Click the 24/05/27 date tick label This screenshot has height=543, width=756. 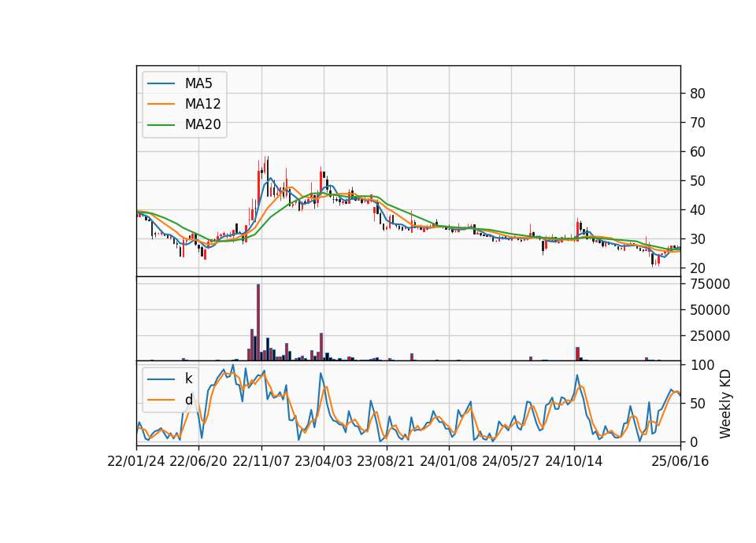[510, 462]
